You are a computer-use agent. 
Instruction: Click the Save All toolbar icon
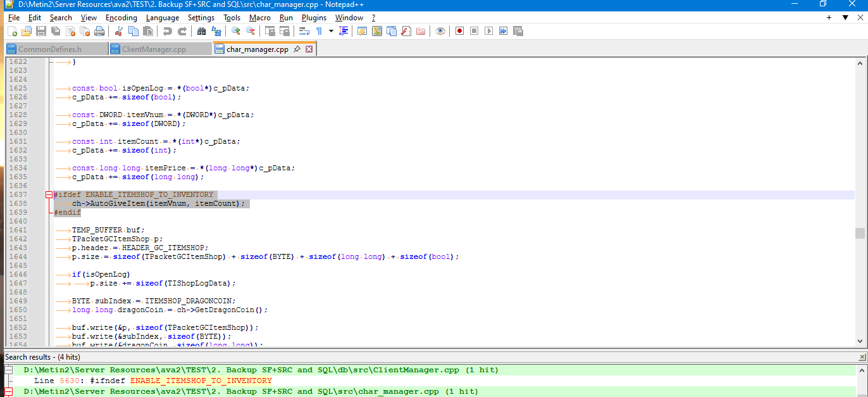(56, 31)
